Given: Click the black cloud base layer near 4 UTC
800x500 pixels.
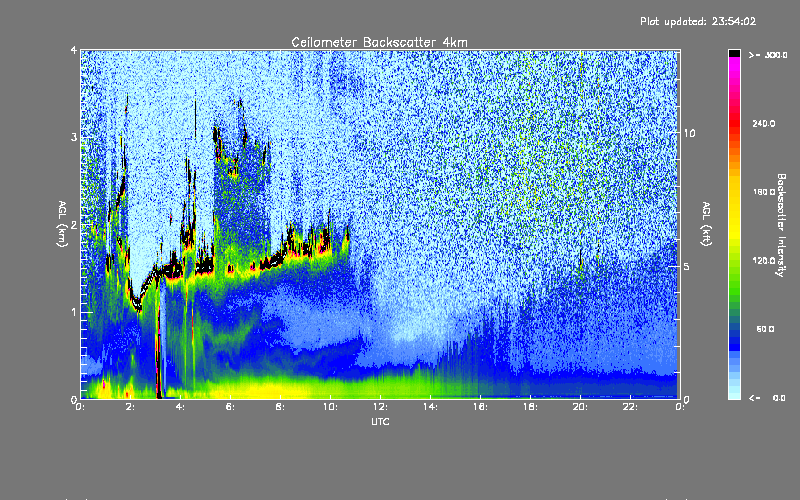Looking at the screenshot, I should click(x=173, y=270).
